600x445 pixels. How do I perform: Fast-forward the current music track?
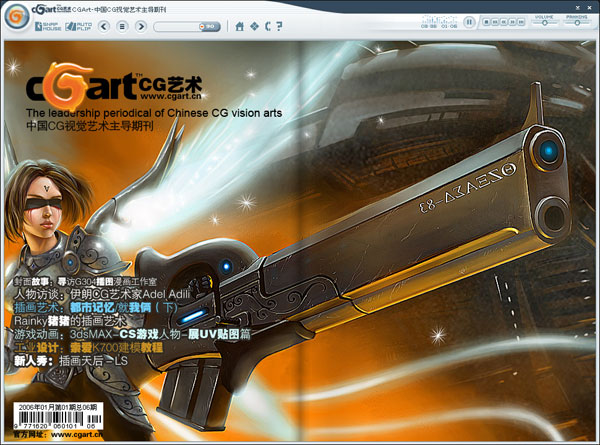coord(513,22)
